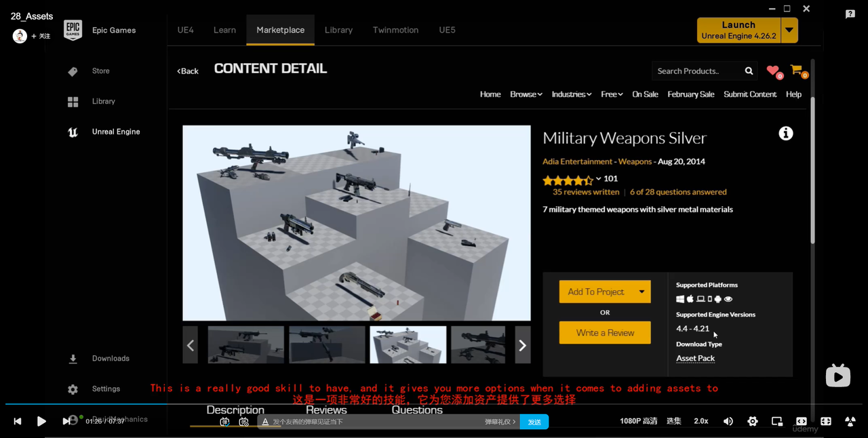
Task: Switch to the UE4 tab
Action: click(186, 31)
